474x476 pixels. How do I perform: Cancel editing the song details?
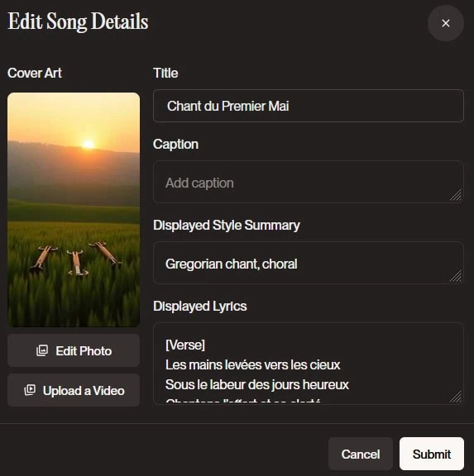tap(361, 455)
